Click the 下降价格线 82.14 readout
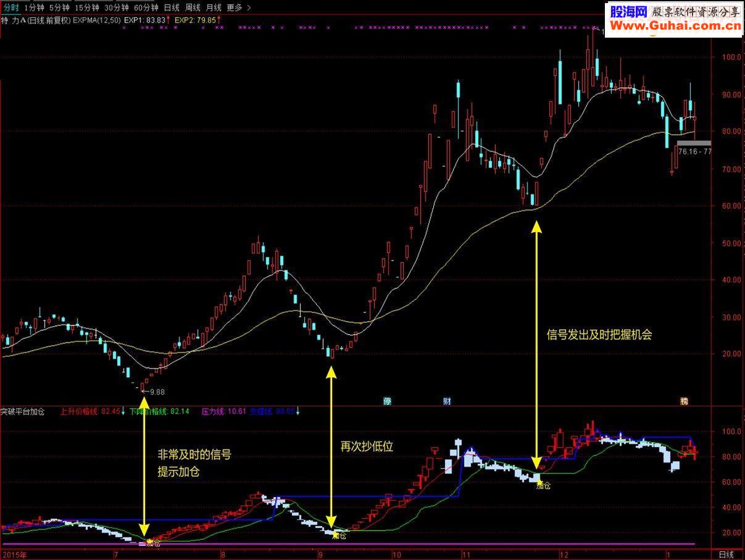The width and height of the screenshot is (745, 560). click(x=159, y=411)
